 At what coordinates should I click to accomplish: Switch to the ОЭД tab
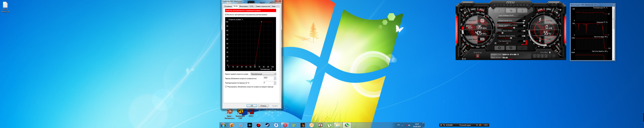point(251,6)
